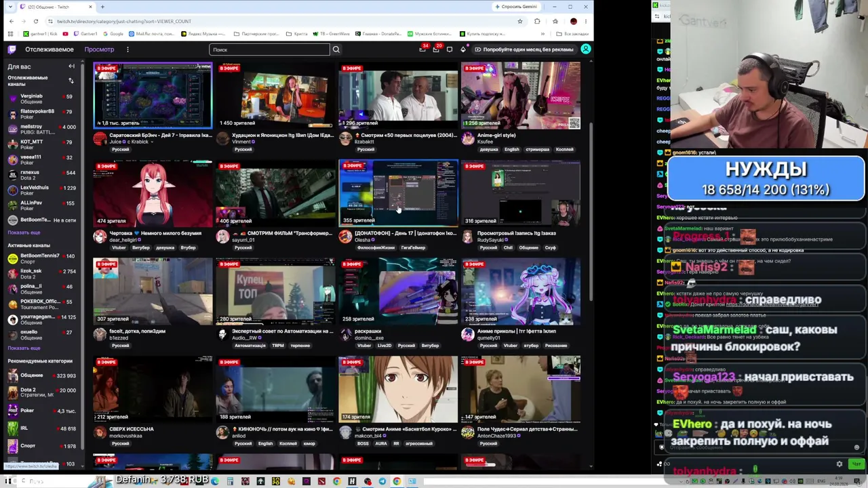
Task: Click the 'Чат' send button
Action: click(x=856, y=464)
